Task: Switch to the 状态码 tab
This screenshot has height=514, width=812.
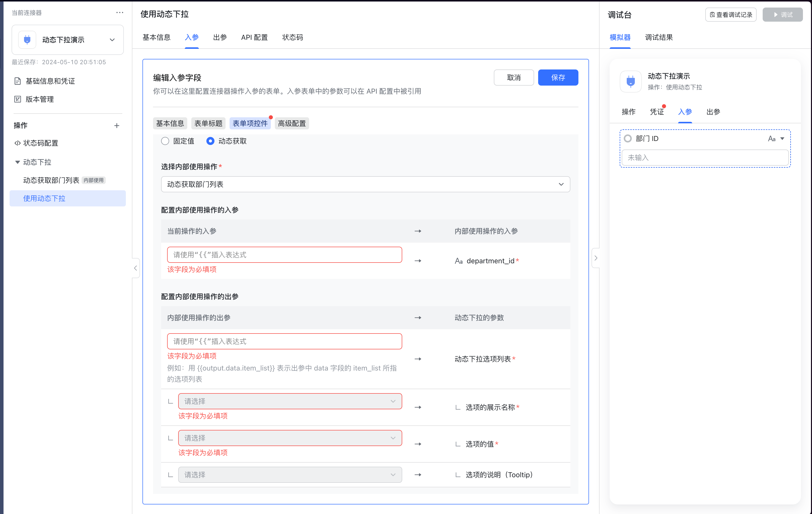Action: (x=292, y=38)
